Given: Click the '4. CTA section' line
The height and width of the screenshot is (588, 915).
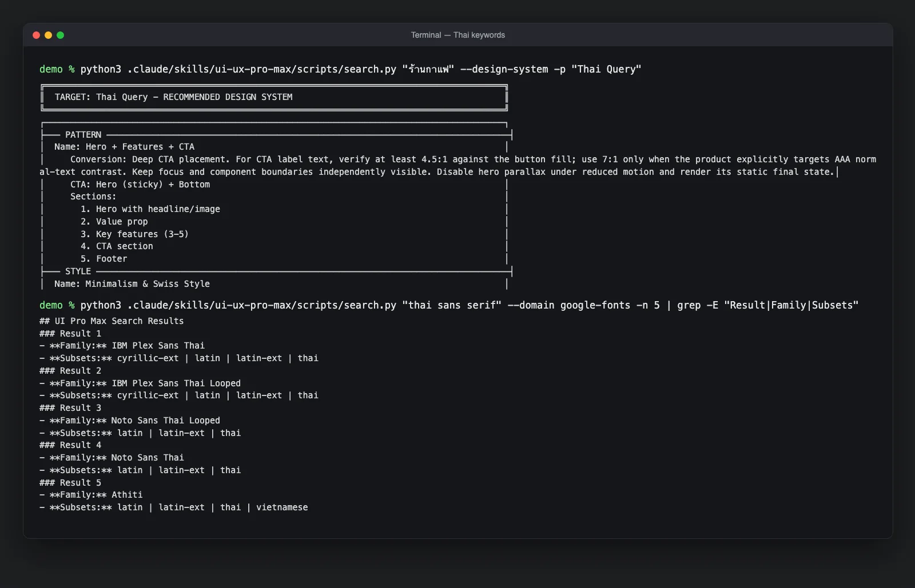Looking at the screenshot, I should click(117, 246).
